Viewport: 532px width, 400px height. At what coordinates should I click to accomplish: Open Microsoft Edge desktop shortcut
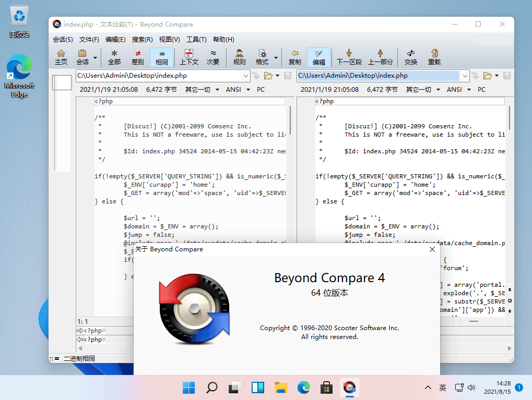tap(19, 76)
